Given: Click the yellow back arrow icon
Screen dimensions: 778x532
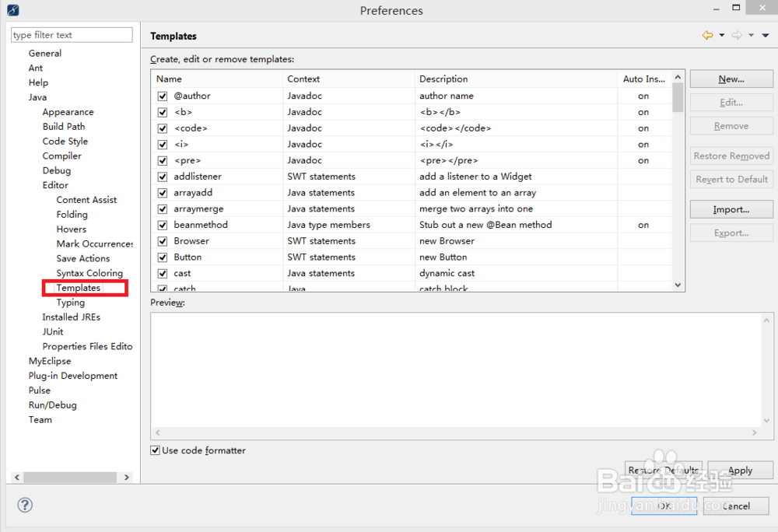Looking at the screenshot, I should click(x=707, y=35).
